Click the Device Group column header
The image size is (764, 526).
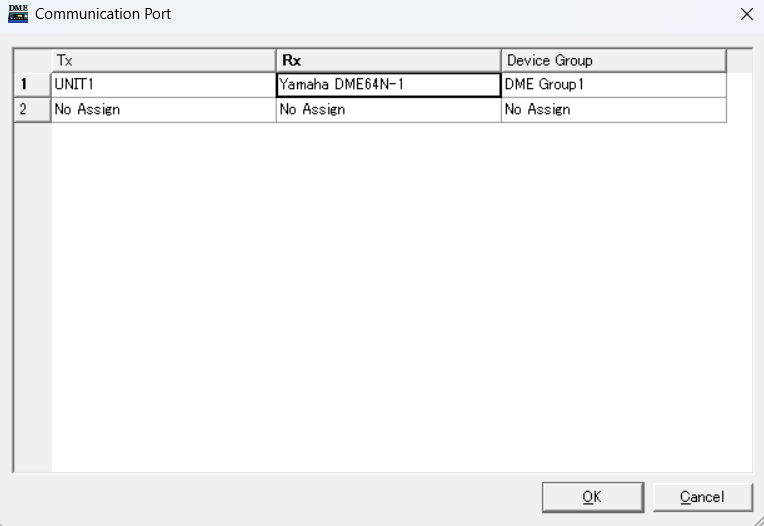[x=613, y=60]
